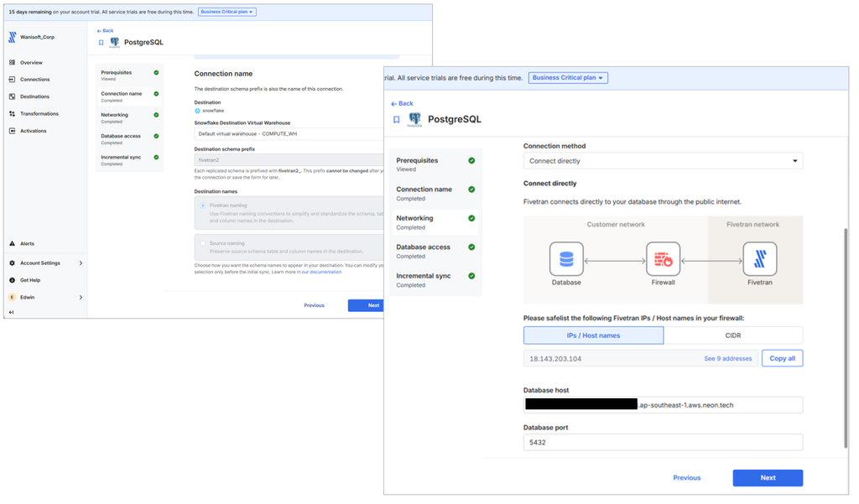This screenshot has height=504, width=859.
Task: Open Alerts in the back window sidebar
Action: click(27, 244)
